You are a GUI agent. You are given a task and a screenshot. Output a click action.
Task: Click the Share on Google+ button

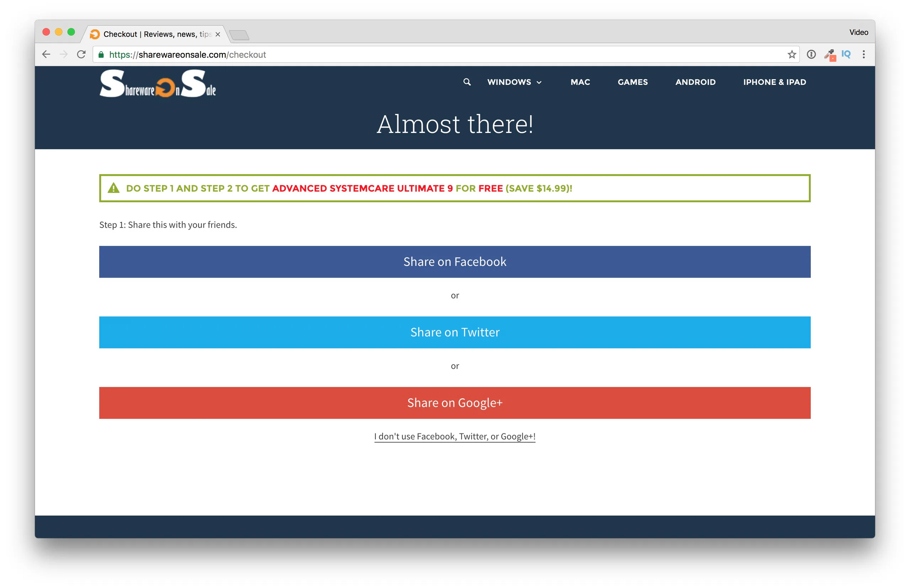point(455,403)
